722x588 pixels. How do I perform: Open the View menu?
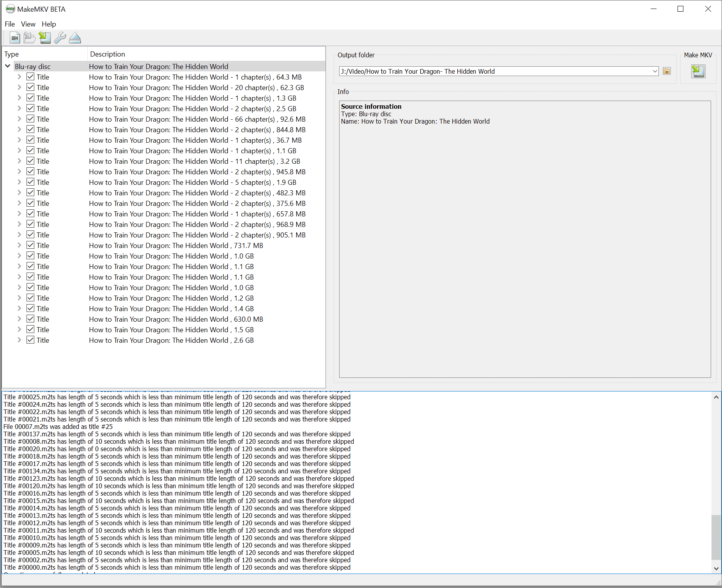(x=28, y=24)
